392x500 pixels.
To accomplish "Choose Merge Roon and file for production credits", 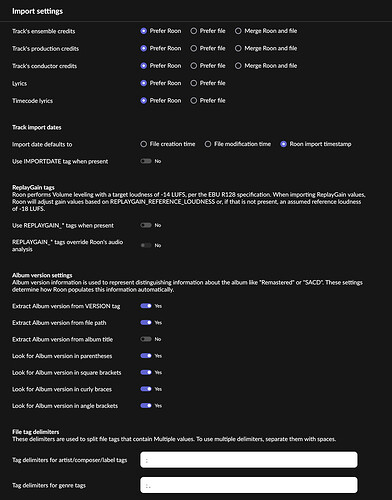I will tap(238, 48).
